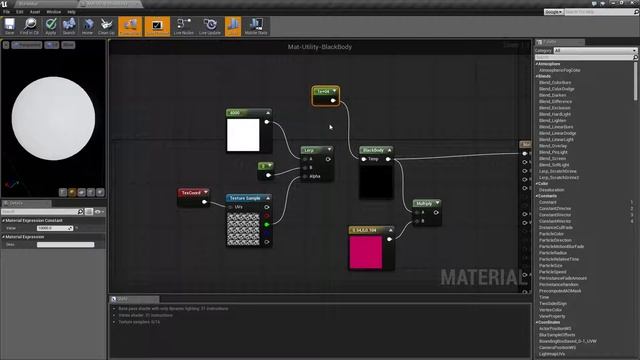640x360 pixels.
Task: Toggle the Live Nodes toolbar button
Action: (x=184, y=26)
